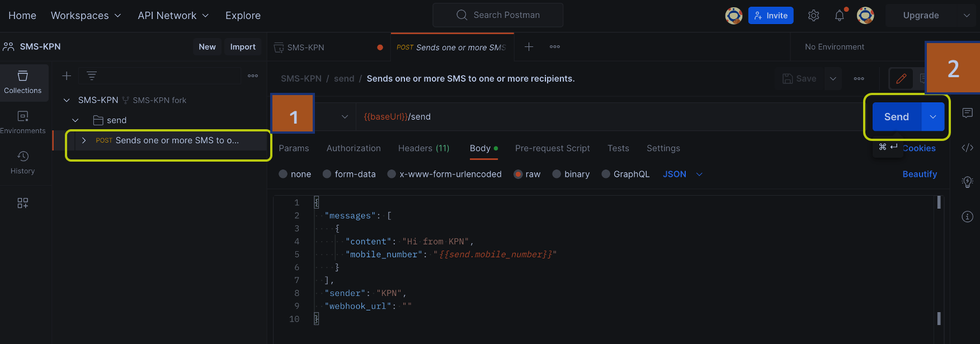Select the x-www-form-urlencoded body type

(392, 174)
